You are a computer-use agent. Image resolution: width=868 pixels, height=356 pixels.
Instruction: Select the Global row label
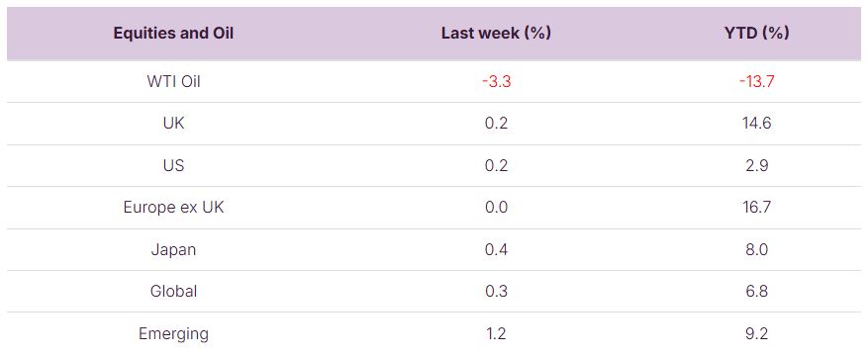[x=173, y=291]
